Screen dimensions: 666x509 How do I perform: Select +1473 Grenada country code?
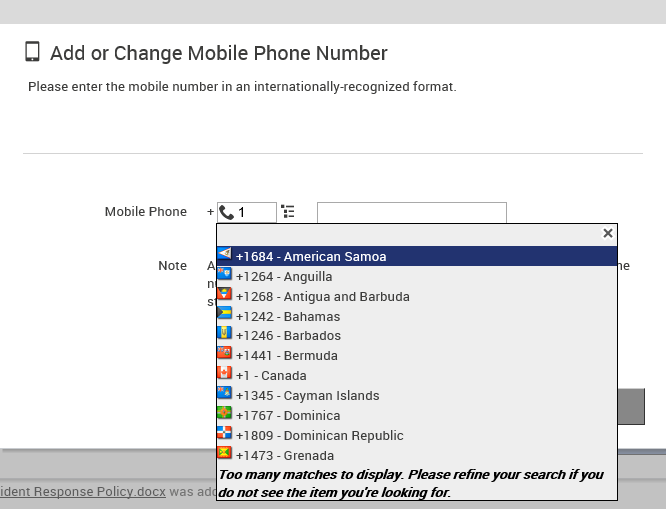417,455
